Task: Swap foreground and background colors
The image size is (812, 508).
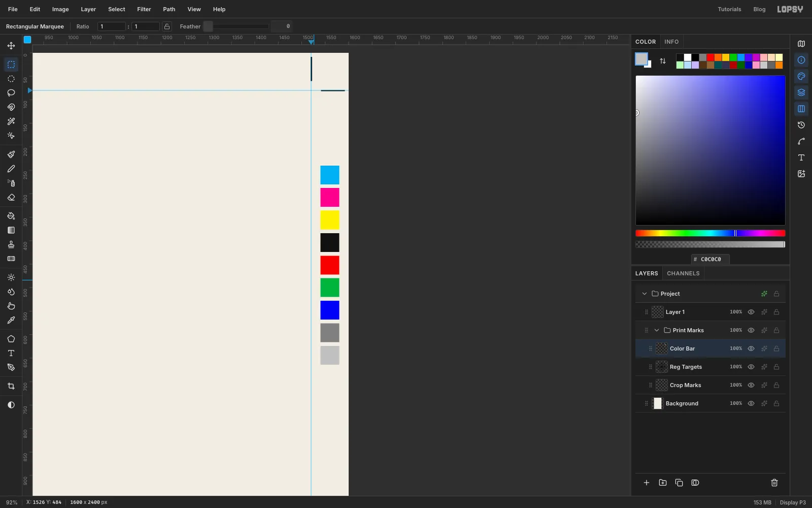Action: (663, 61)
